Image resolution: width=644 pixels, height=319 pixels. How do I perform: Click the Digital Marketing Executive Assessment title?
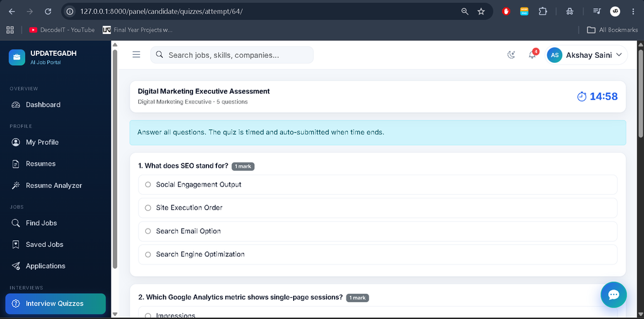(x=204, y=91)
